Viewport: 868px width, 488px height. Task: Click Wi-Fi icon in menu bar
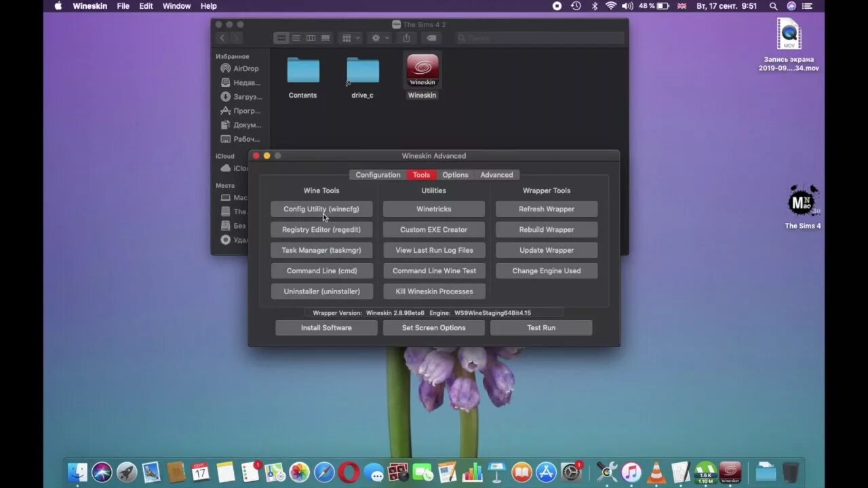611,6
